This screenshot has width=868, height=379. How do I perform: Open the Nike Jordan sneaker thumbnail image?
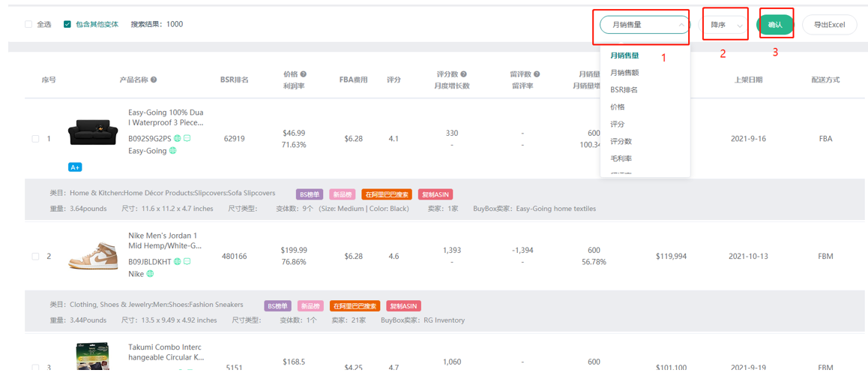(93, 256)
